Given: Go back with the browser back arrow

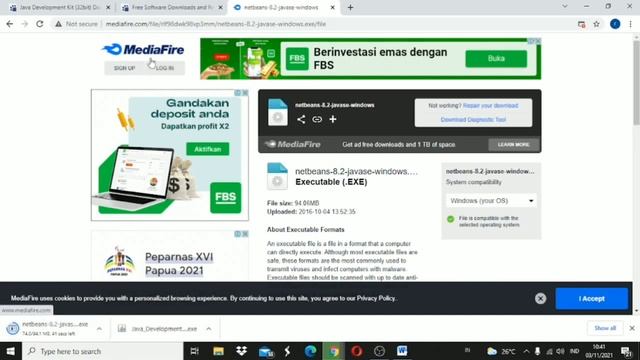Looking at the screenshot, I should click(x=10, y=24).
